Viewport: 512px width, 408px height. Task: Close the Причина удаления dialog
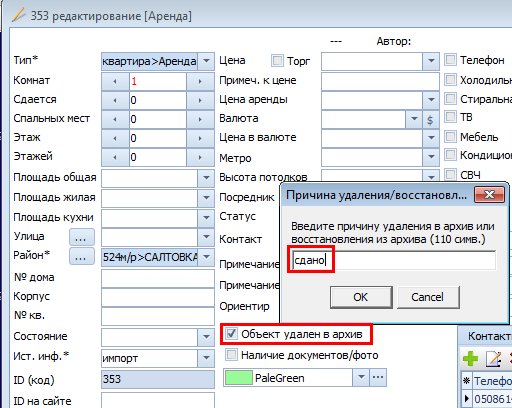489,195
